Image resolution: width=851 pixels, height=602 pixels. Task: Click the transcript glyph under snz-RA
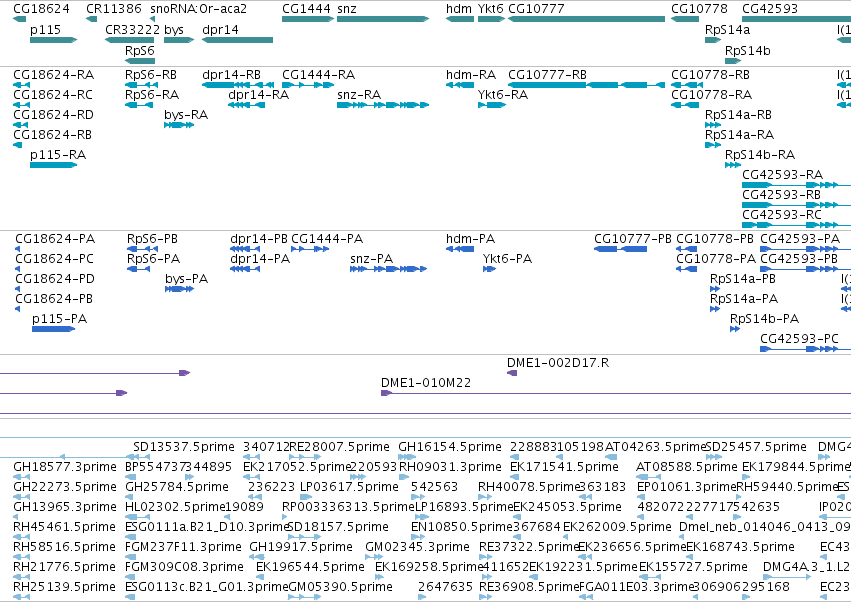(383, 105)
